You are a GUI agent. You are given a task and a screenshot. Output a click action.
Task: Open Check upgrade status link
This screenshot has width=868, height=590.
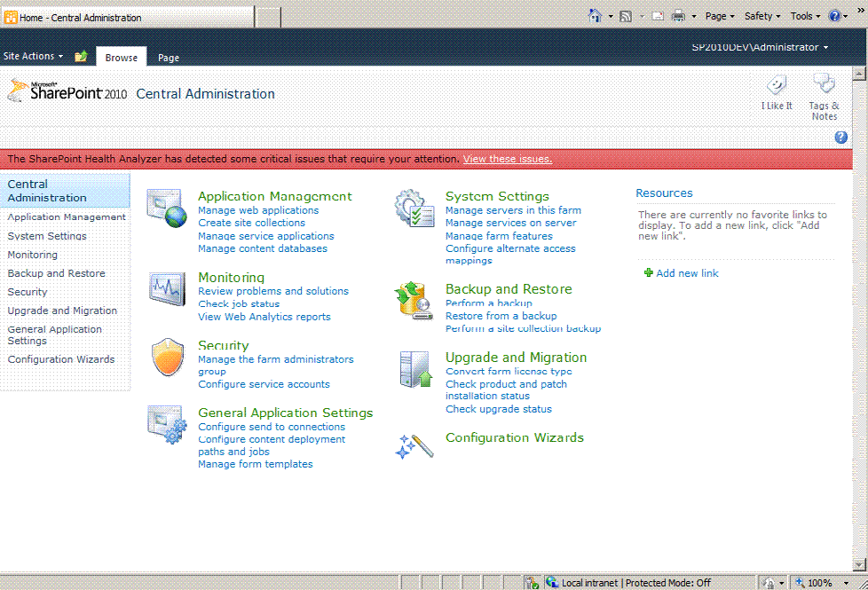499,409
